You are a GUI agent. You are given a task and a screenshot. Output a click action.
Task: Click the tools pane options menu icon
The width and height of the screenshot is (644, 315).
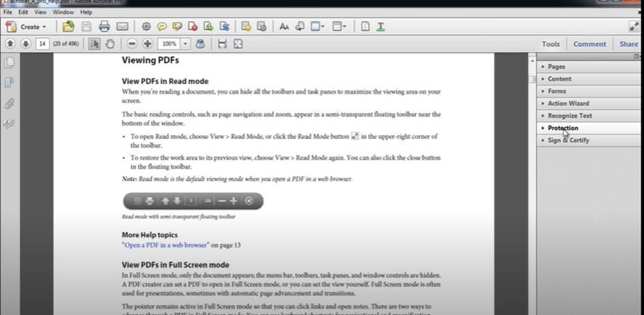[636, 56]
